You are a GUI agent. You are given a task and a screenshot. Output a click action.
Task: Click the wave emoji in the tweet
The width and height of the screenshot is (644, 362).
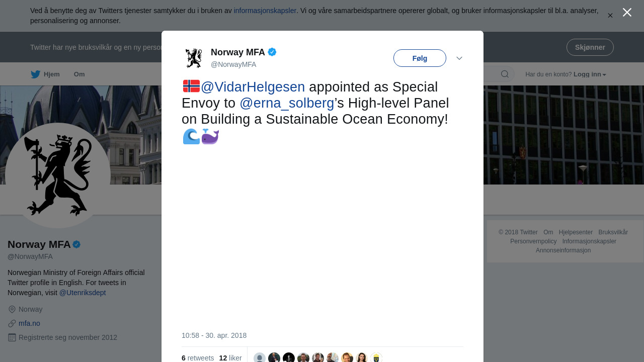point(191,136)
